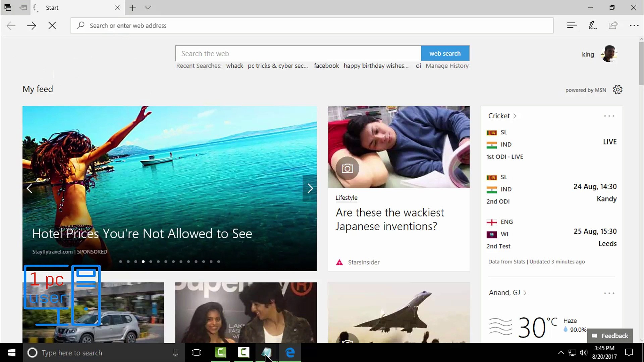Viewport: 644px width, 362px height.
Task: Click the photo gallery camera icon
Action: tap(347, 168)
